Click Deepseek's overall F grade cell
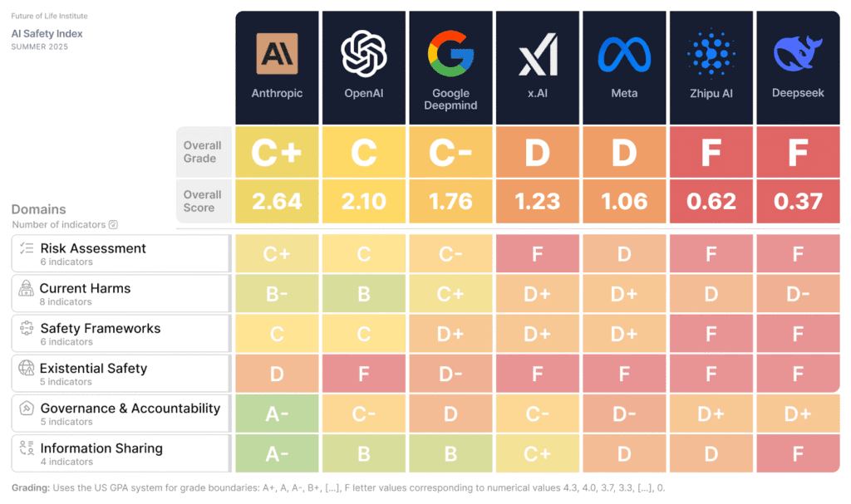The height and width of the screenshot is (504, 851). [x=798, y=152]
